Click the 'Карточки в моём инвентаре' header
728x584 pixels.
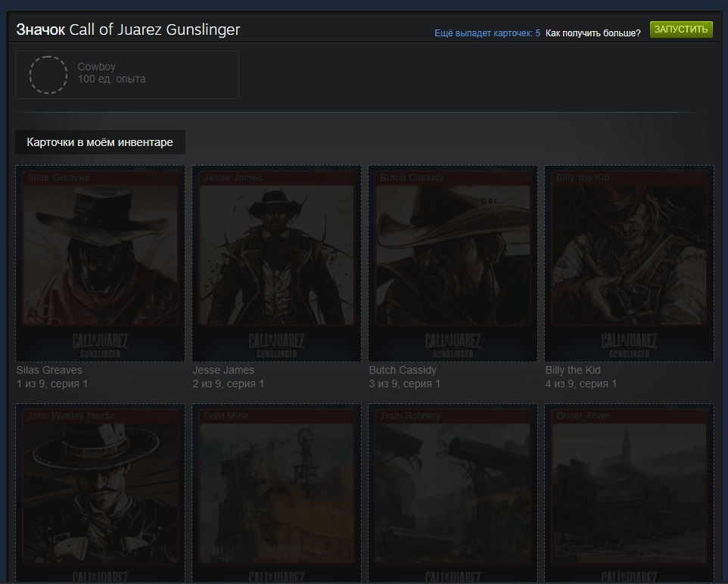coord(100,142)
